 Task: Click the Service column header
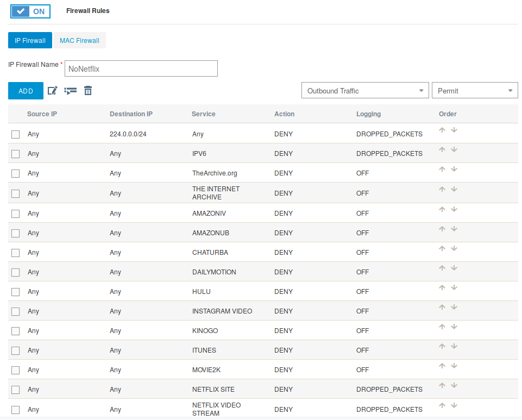204,114
